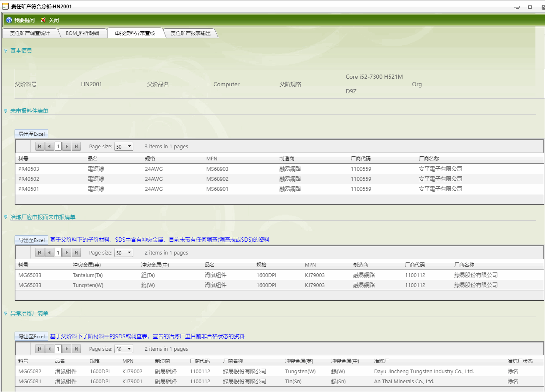Collapse the 未申报料件清单 section
This screenshot has width=545, height=392.
click(x=5, y=111)
